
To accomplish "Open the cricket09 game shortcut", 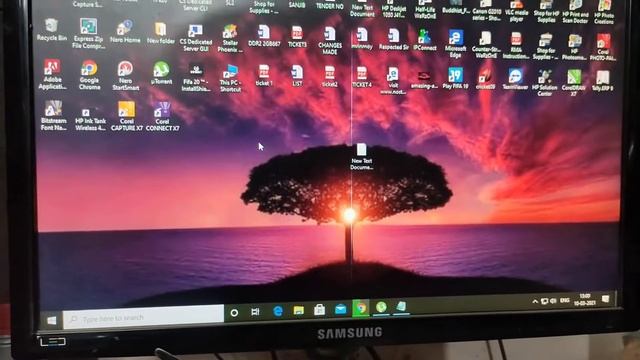I will [485, 79].
